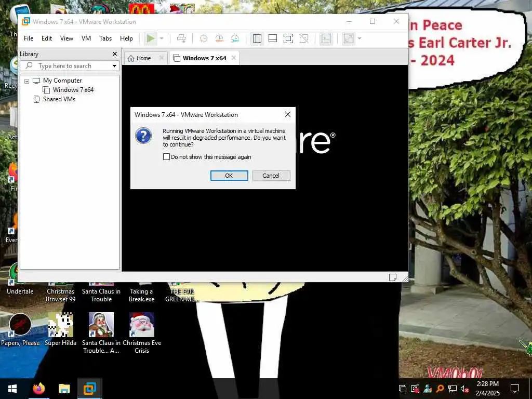Screen dimensions: 532x399
Task: Click the console view toolbar icon
Action: coord(326,38)
